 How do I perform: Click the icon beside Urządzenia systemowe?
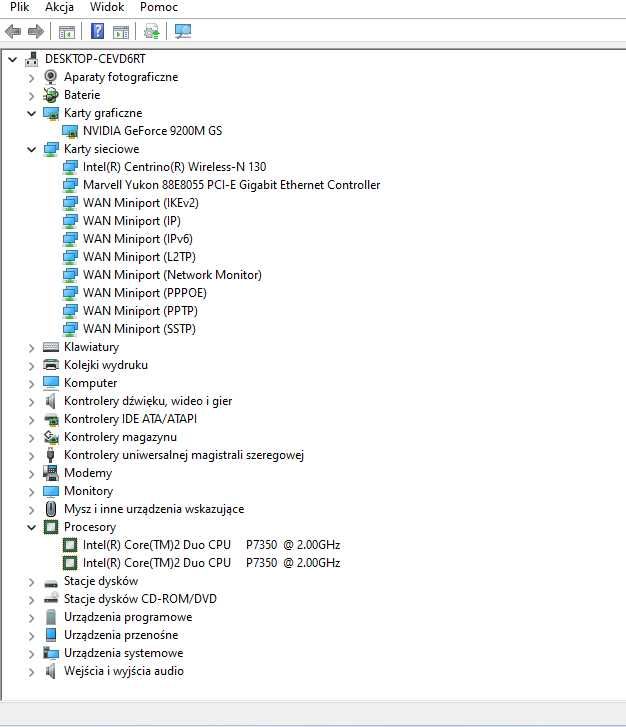(x=51, y=653)
